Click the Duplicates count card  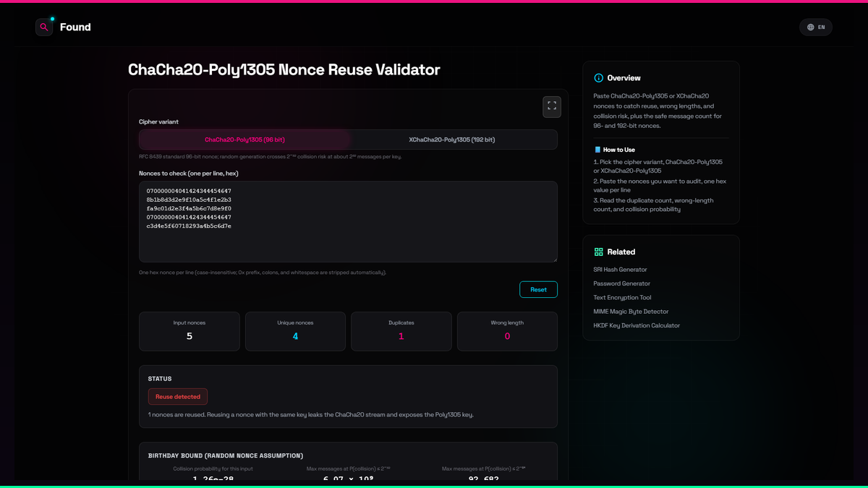tap(401, 331)
